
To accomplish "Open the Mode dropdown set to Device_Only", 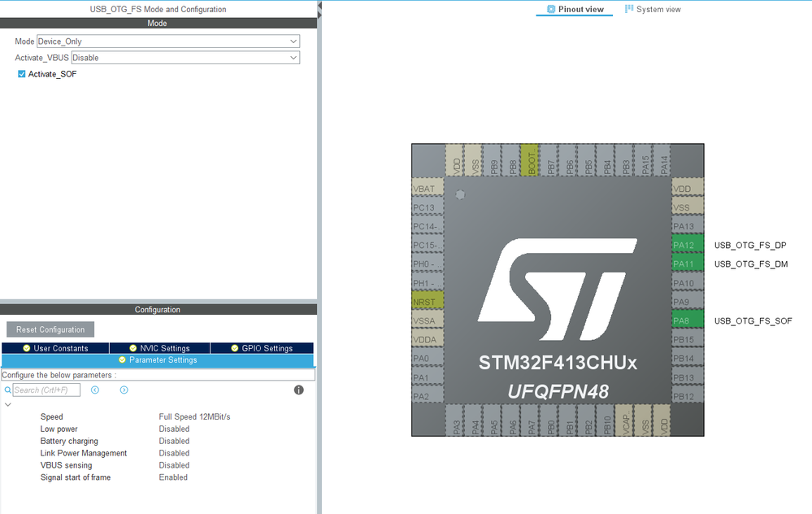I will pos(168,41).
